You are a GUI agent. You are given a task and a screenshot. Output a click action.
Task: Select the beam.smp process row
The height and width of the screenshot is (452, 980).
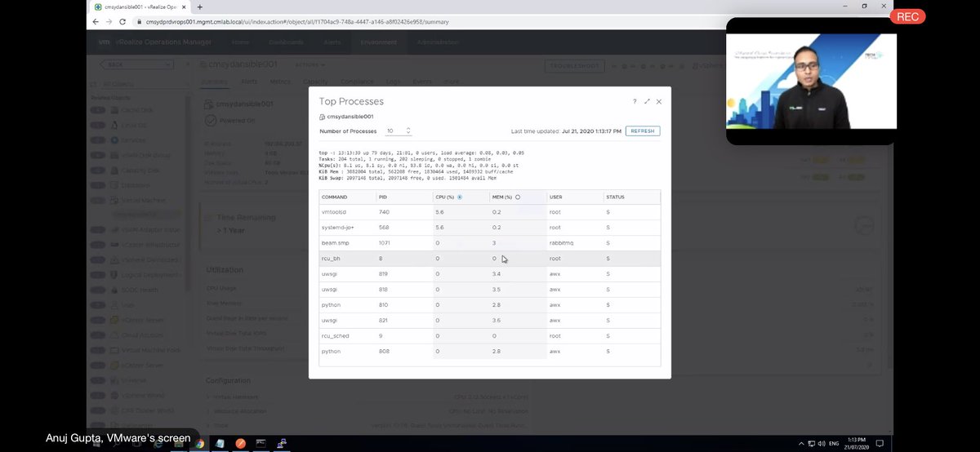click(489, 243)
